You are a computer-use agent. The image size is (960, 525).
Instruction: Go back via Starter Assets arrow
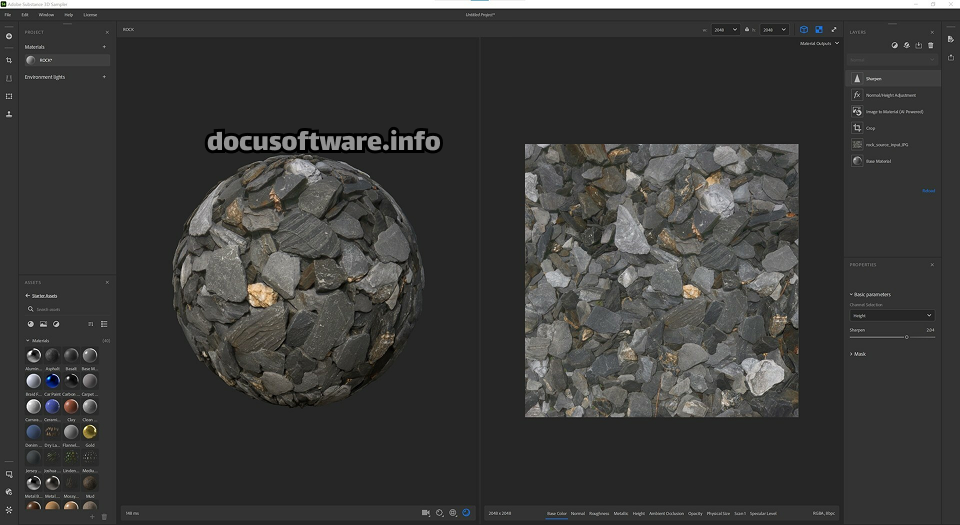click(28, 296)
